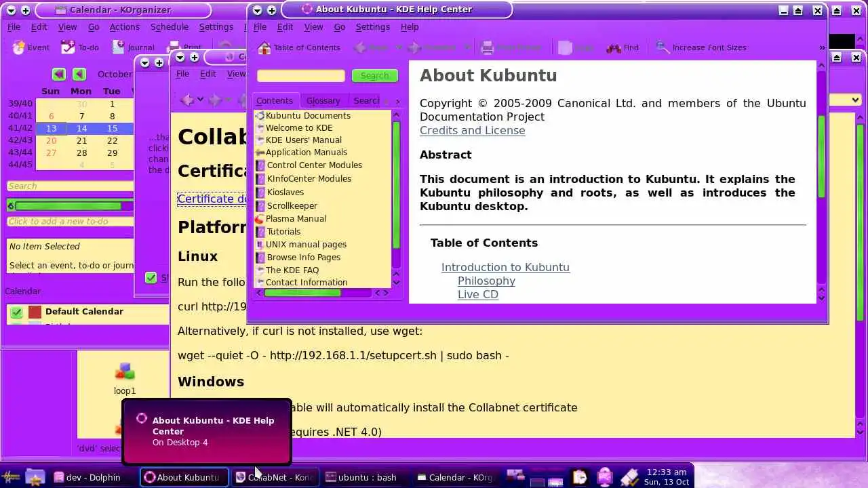
Task: Click greyed Forward arrow in Help Center
Action: click(x=414, y=47)
